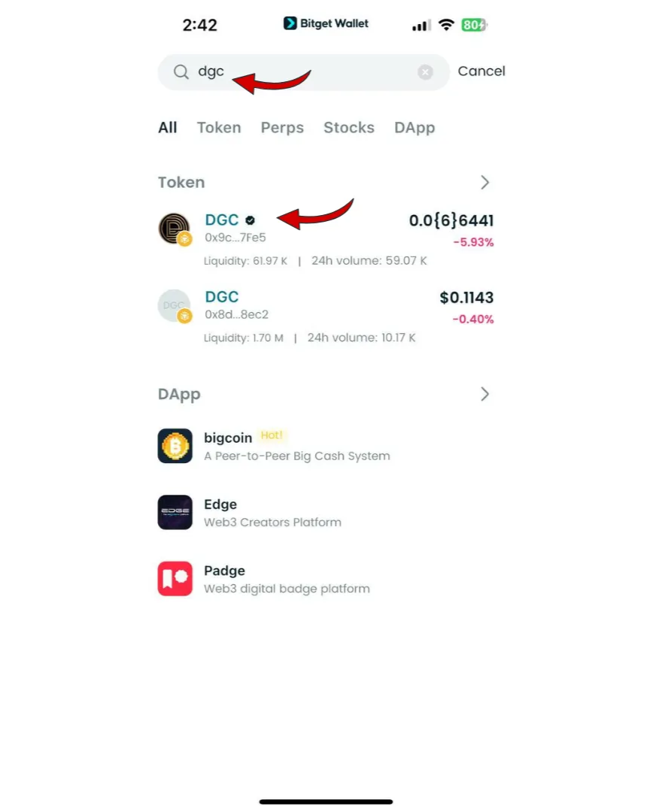Image resolution: width=671 pixels, height=812 pixels.
Task: Tap the magnifying glass search icon
Action: (181, 72)
